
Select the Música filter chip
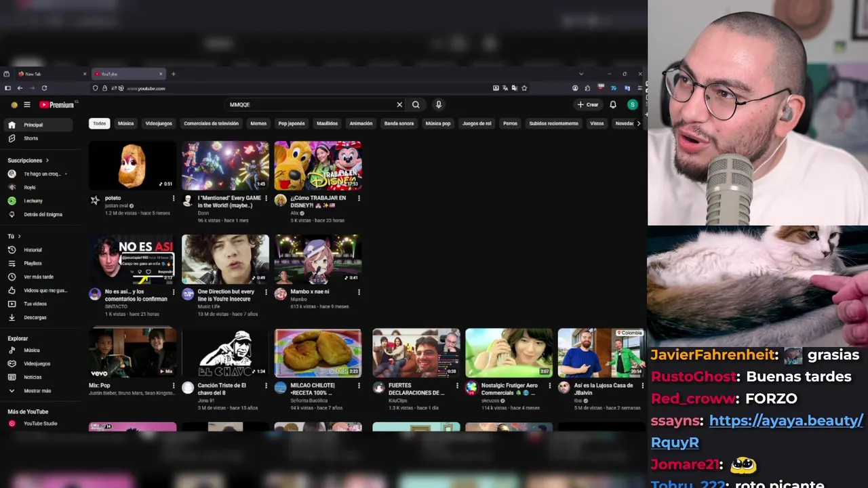tap(125, 123)
